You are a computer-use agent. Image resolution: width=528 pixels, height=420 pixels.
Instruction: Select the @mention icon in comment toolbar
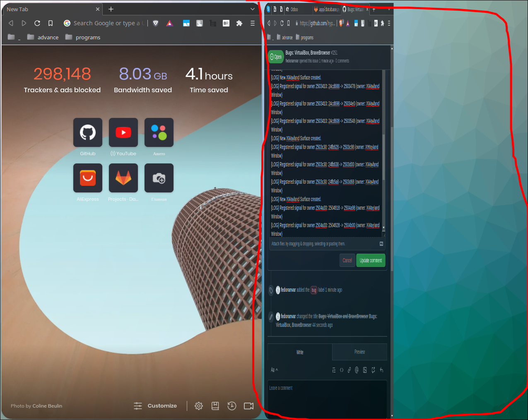(356, 370)
